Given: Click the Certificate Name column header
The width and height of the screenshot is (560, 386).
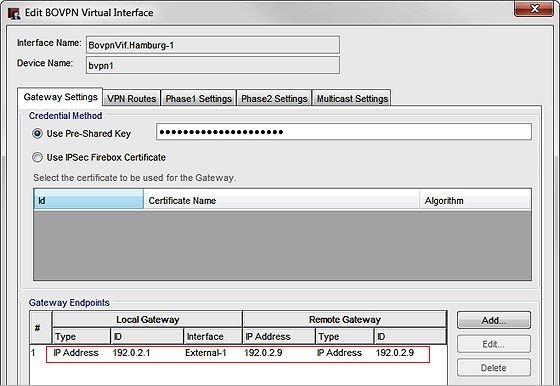Looking at the screenshot, I should click(281, 200).
